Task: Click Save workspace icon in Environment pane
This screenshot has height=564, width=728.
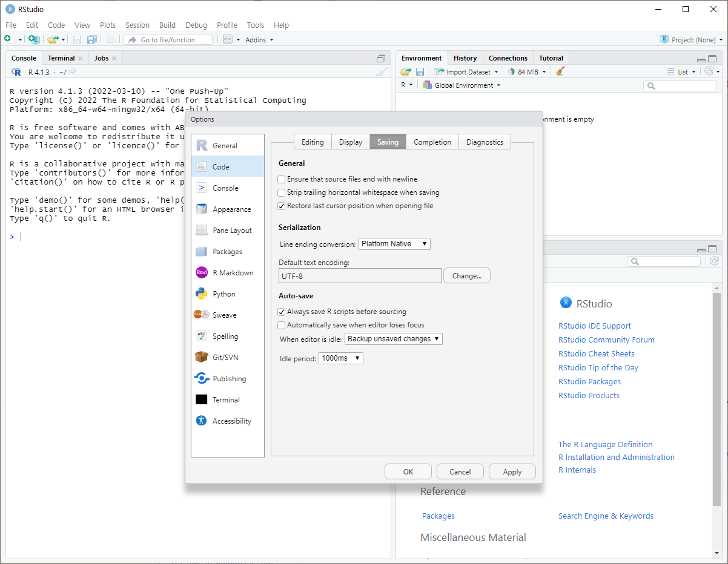Action: point(420,71)
